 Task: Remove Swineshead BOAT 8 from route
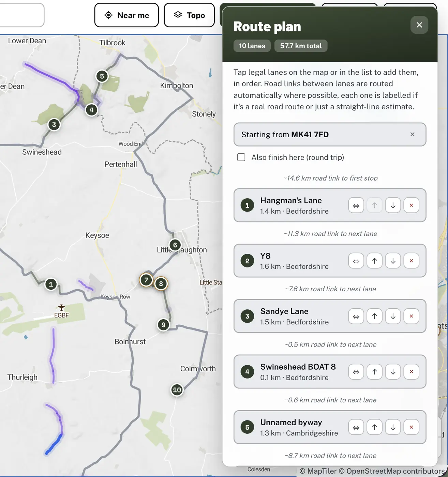411,372
